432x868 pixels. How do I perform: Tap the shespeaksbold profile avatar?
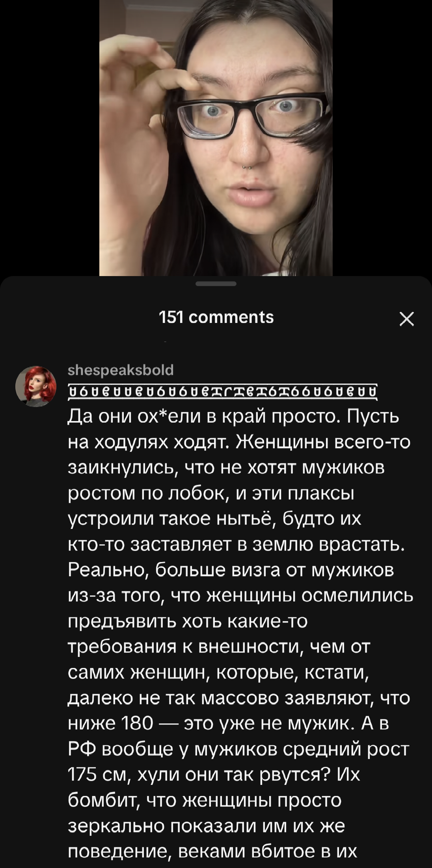click(x=36, y=386)
